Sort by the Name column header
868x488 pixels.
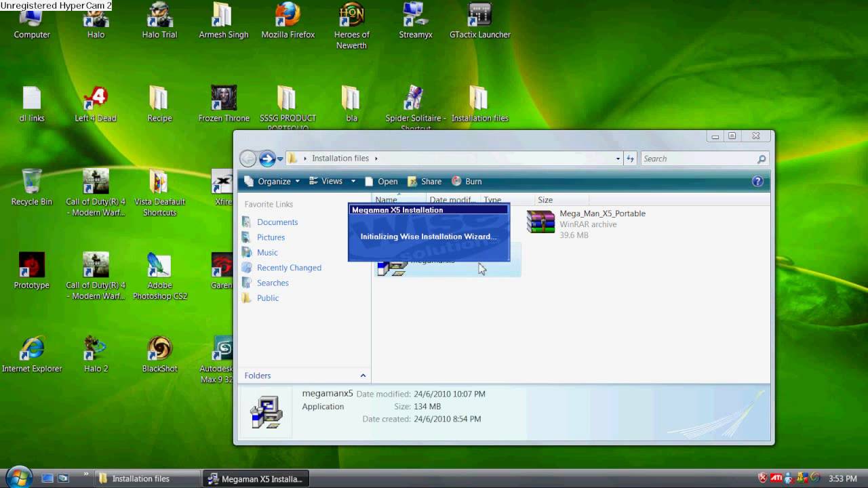click(399, 200)
